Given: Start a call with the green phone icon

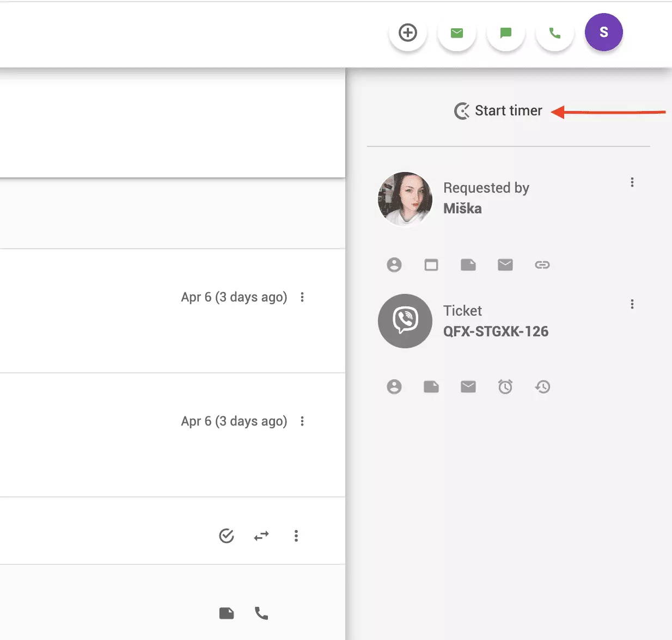Looking at the screenshot, I should (x=554, y=33).
